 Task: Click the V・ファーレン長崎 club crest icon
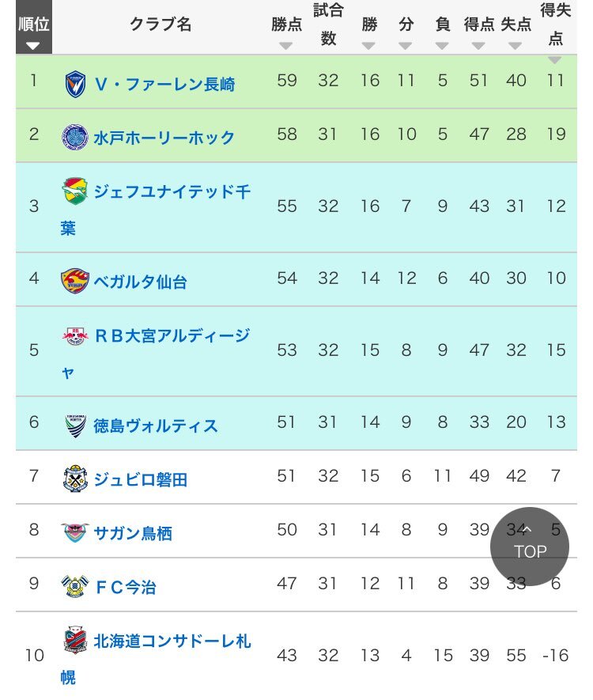coord(75,83)
